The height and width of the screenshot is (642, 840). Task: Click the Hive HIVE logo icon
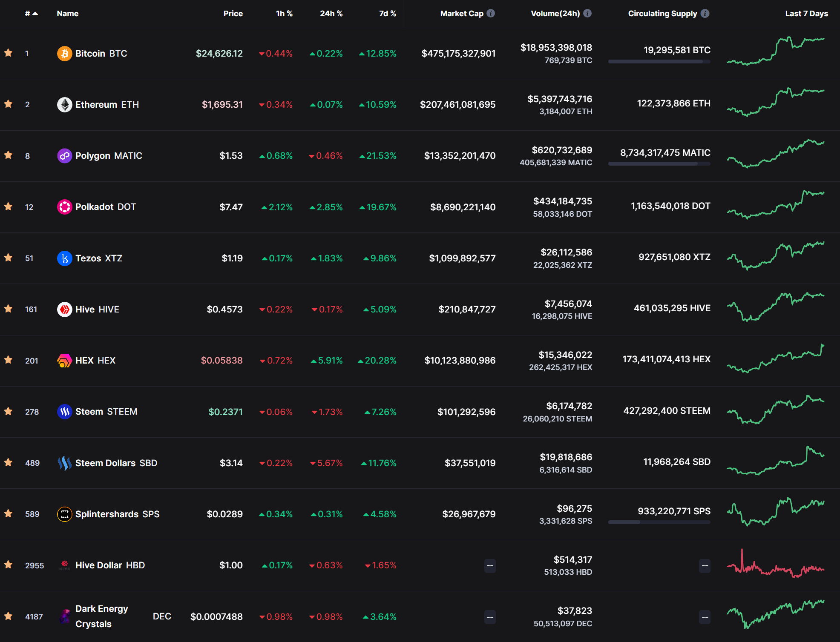coord(64,310)
